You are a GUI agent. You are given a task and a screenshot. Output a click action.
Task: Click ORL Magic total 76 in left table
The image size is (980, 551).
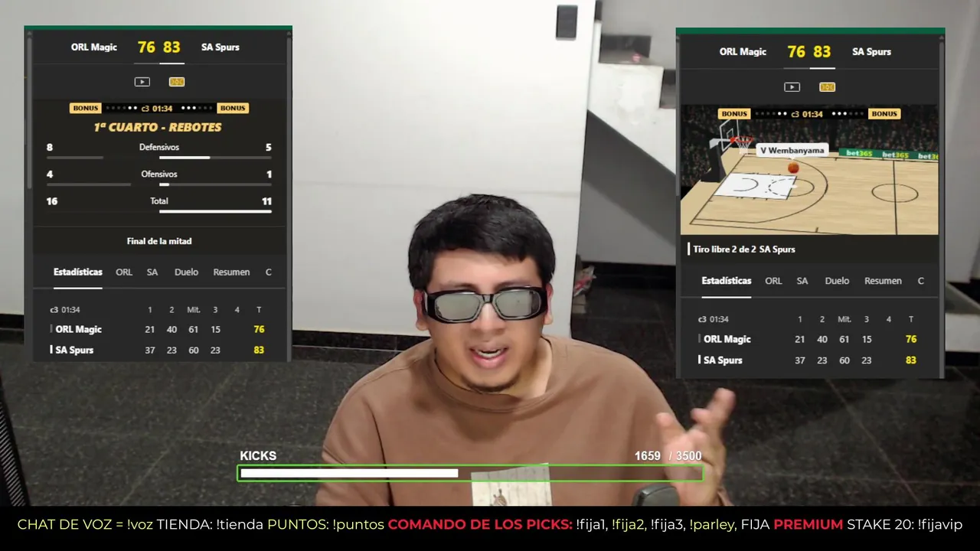[259, 329]
